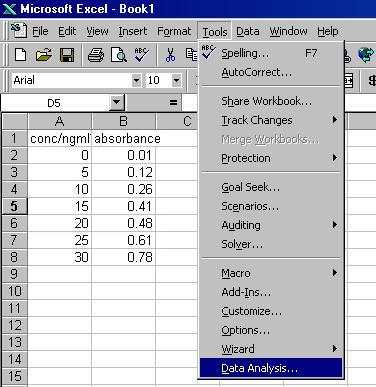
Task: Click the Copy icon
Action: [192, 54]
